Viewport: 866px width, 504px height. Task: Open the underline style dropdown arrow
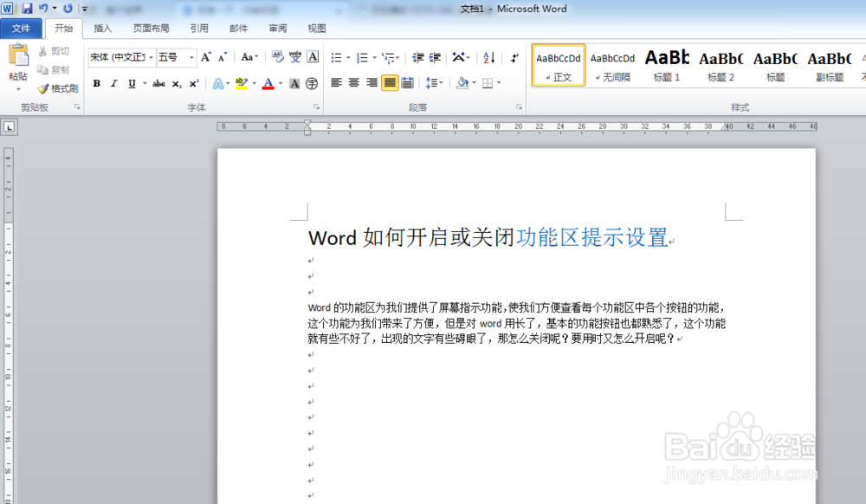145,83
